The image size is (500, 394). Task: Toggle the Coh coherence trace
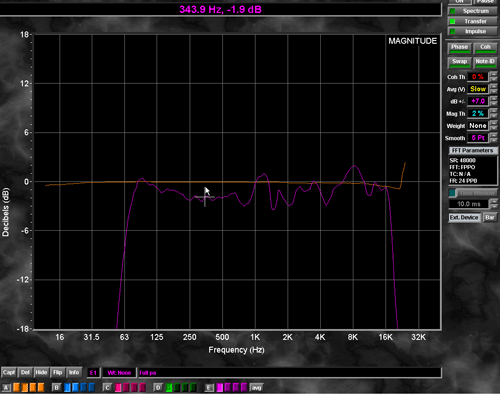tap(485, 48)
